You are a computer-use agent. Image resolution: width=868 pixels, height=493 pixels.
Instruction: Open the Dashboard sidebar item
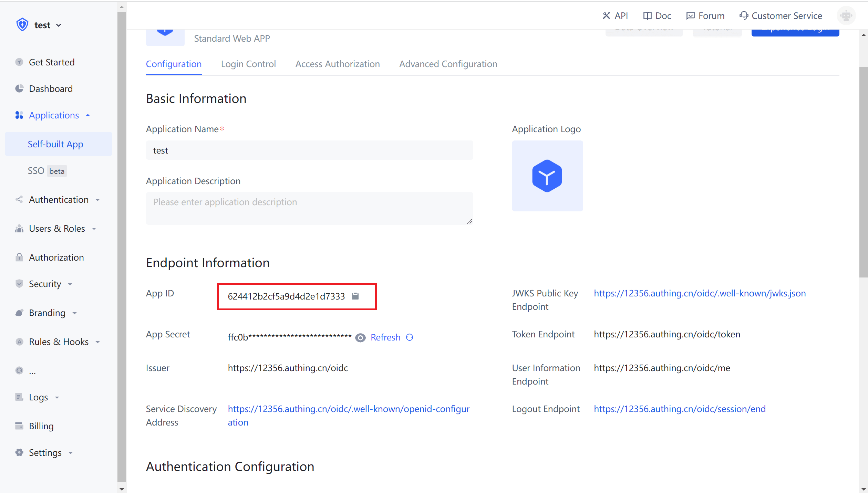pyautogui.click(x=51, y=89)
